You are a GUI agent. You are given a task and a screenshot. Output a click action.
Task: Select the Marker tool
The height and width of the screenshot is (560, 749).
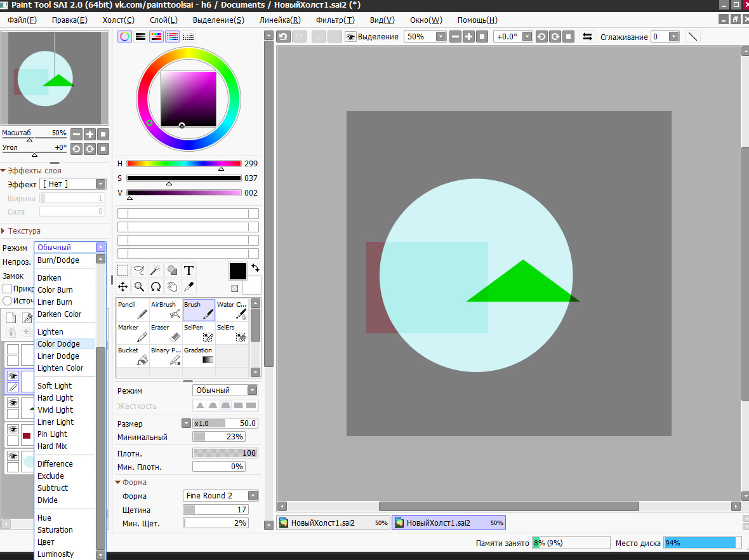(132, 333)
